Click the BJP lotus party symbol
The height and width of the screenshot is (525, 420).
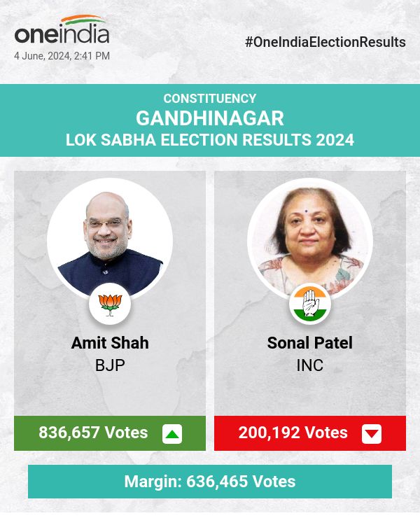(110, 303)
